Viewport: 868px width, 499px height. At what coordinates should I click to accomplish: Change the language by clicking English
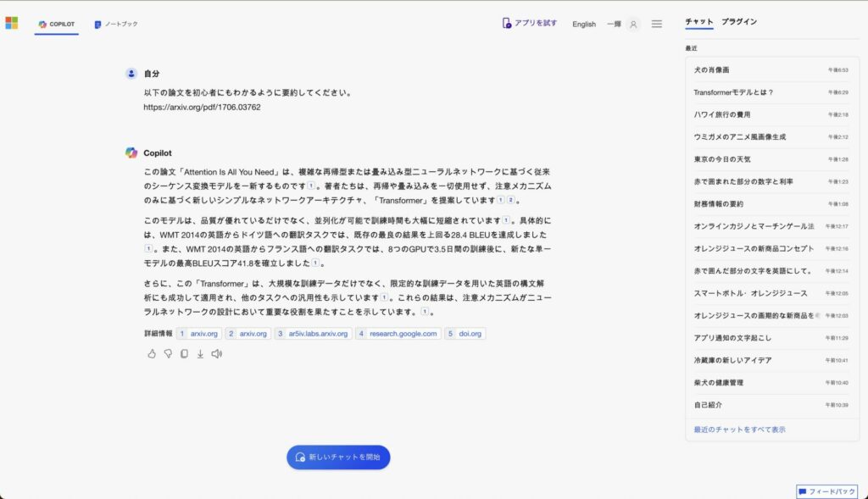pyautogui.click(x=583, y=25)
